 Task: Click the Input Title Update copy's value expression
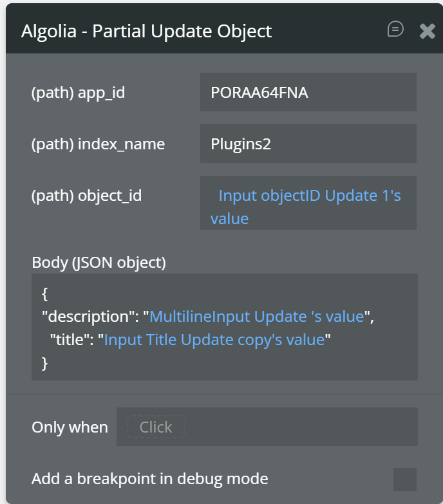pyautogui.click(x=214, y=339)
